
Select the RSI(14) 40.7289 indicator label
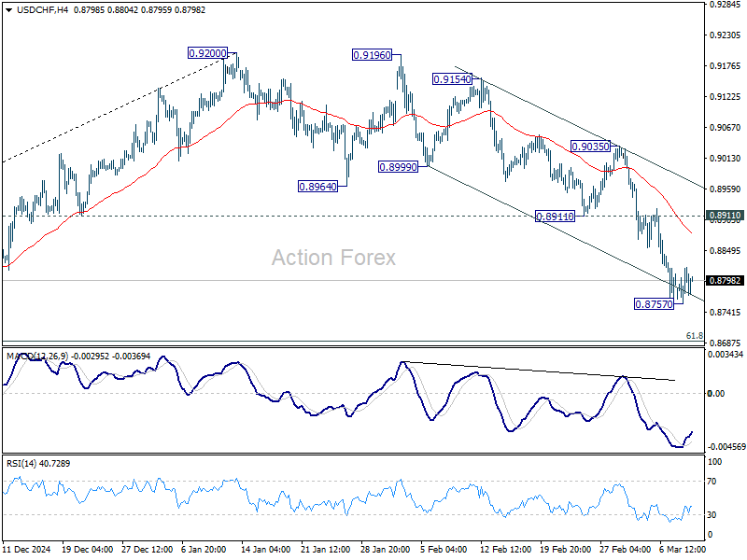(38, 463)
